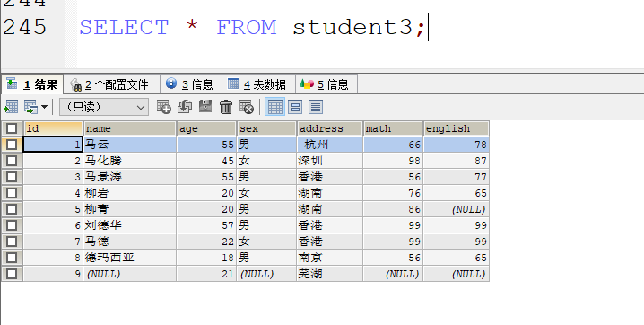The image size is (644, 325).
Task: Select the (NULL) math cell in row 9
Action: pyautogui.click(x=394, y=274)
